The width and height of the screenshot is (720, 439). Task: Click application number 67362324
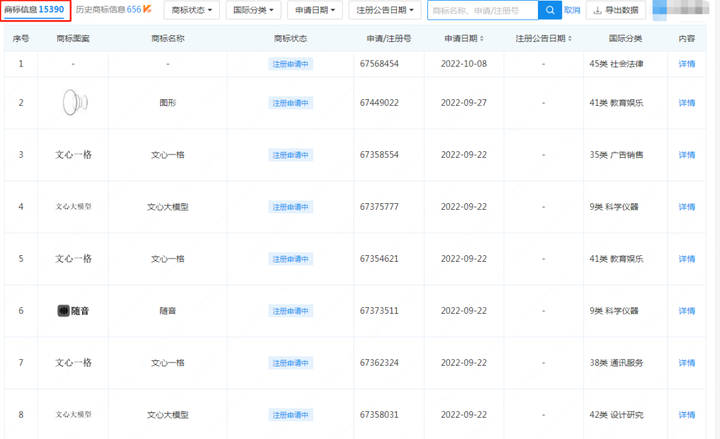(x=379, y=363)
